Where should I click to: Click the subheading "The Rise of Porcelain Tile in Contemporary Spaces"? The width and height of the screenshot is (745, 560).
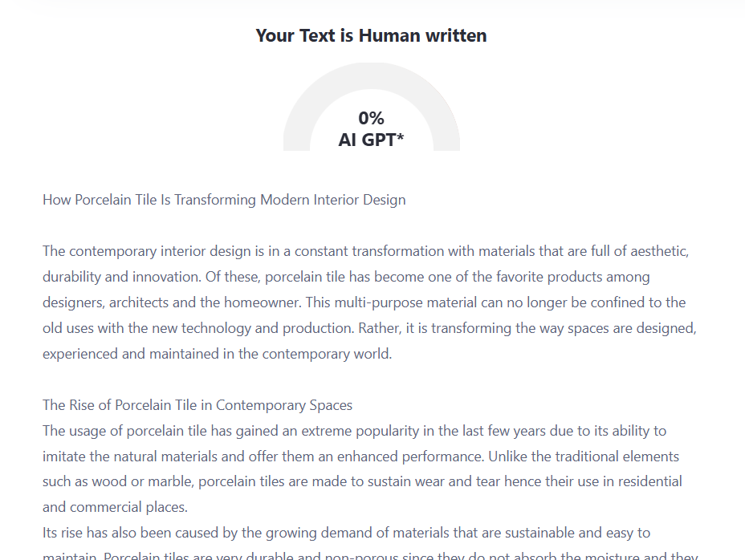(x=197, y=405)
